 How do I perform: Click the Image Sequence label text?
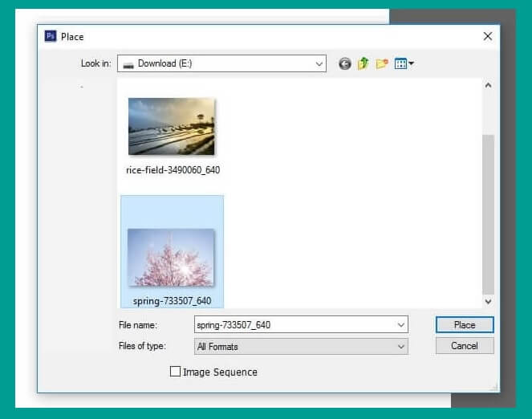[x=220, y=372]
